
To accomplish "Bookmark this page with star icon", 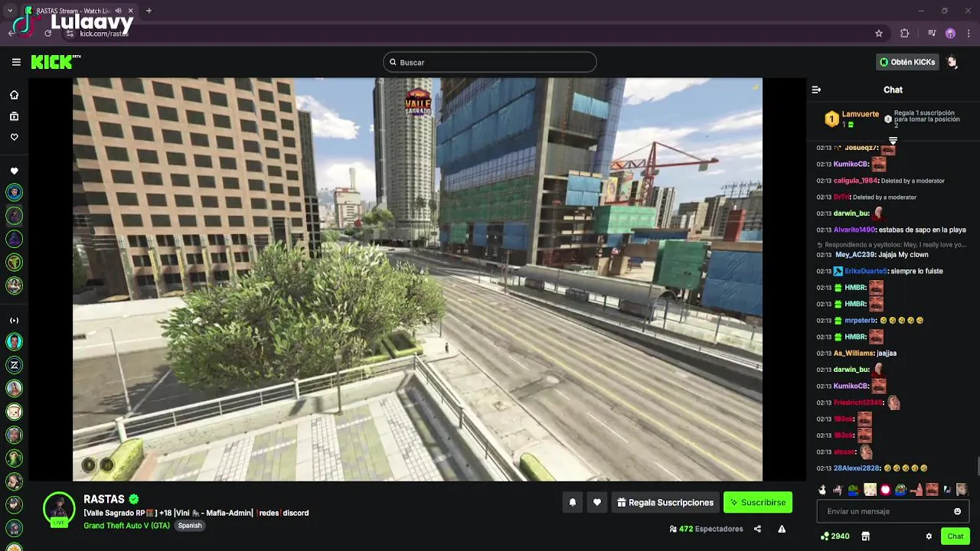I will point(879,34).
